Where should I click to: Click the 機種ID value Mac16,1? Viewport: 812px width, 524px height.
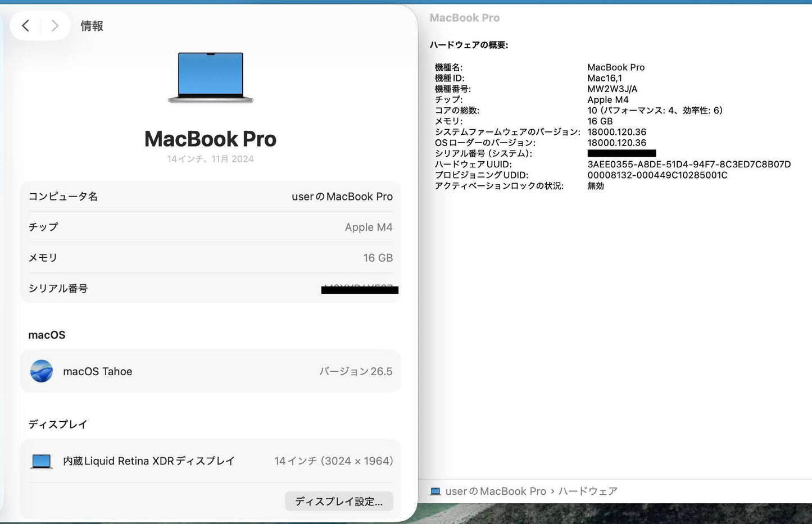tap(605, 78)
